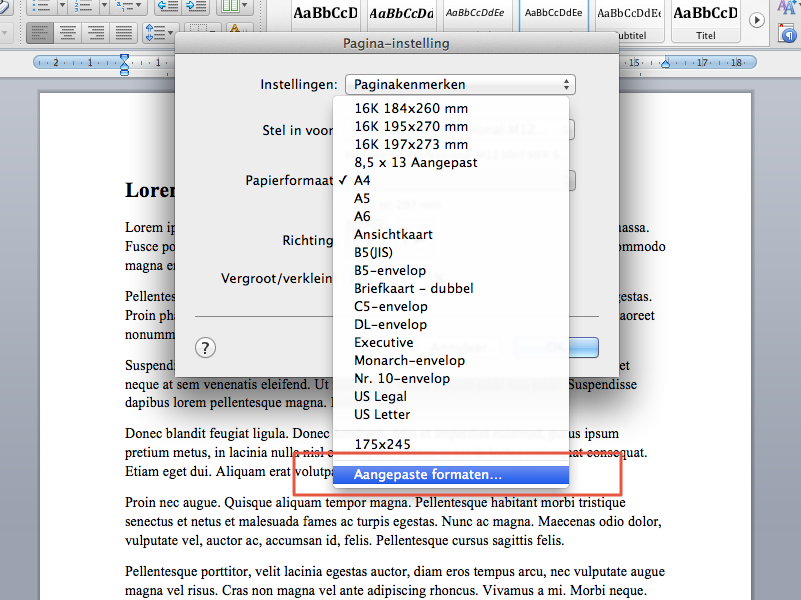Show more styles with the round arrow

pyautogui.click(x=757, y=20)
